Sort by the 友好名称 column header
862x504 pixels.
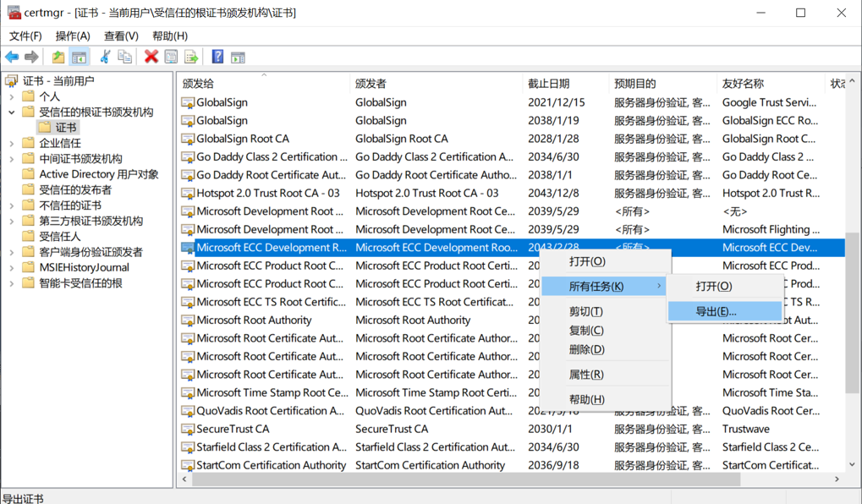click(x=770, y=84)
